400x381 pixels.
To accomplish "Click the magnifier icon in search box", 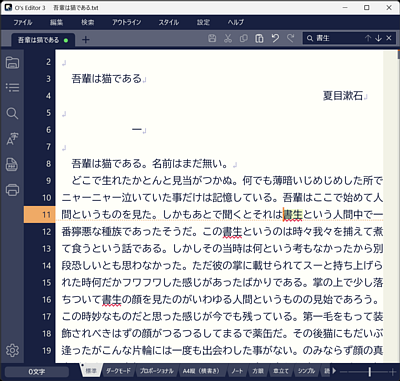I will [310, 38].
